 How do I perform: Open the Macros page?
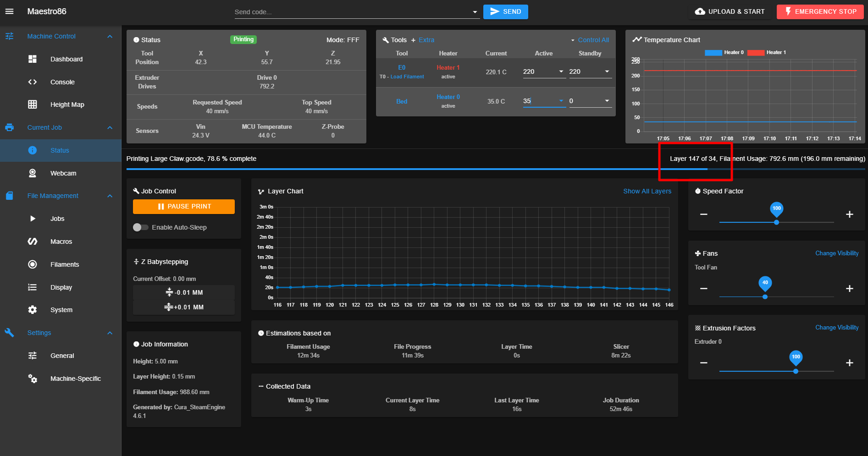pyautogui.click(x=61, y=242)
